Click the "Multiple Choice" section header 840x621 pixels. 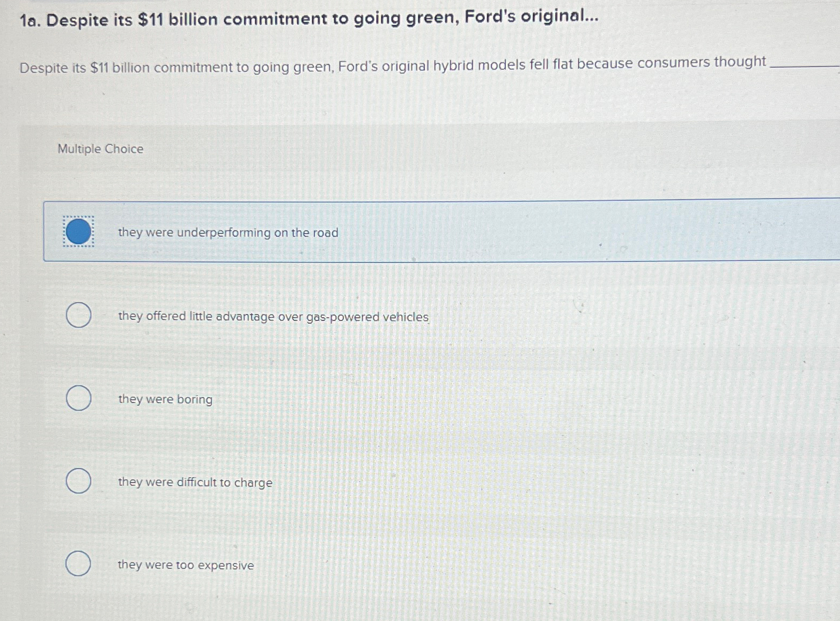coord(99,149)
